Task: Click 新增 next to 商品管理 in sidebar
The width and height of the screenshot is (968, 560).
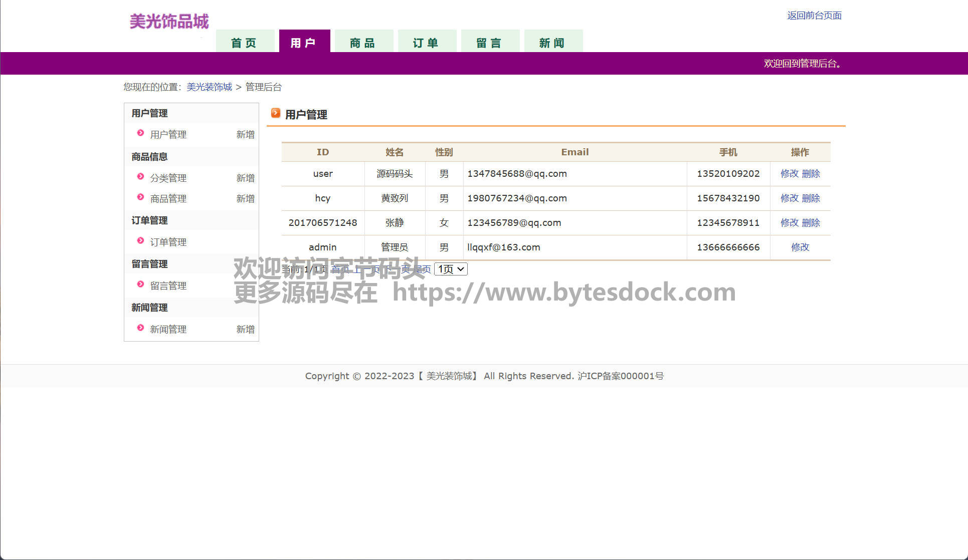Action: 245,199
